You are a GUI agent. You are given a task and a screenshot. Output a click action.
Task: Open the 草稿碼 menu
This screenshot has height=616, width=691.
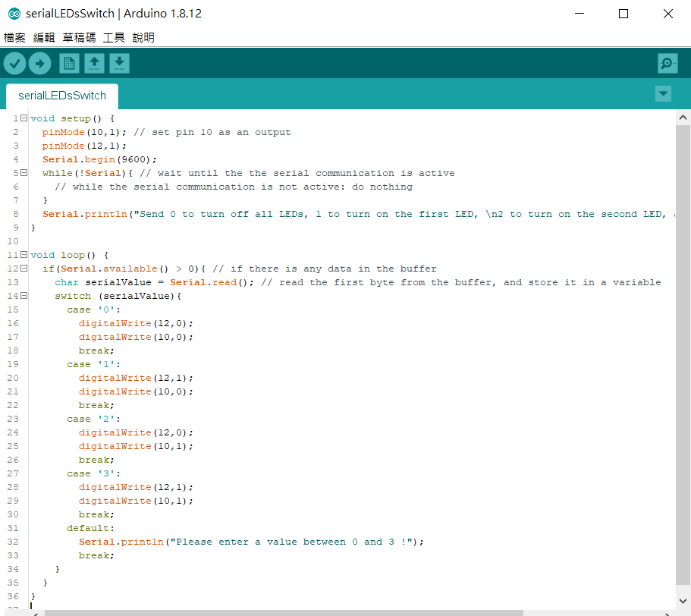tap(79, 37)
